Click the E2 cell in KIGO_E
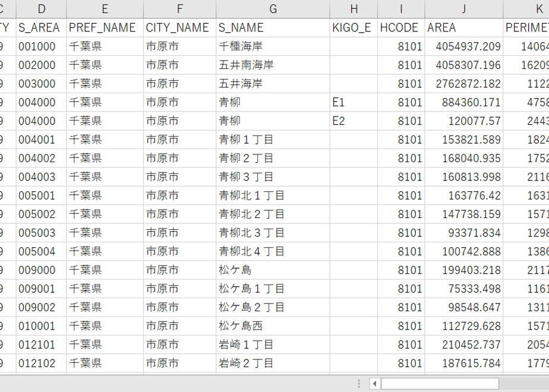The height and width of the screenshot is (392, 549). [x=354, y=121]
